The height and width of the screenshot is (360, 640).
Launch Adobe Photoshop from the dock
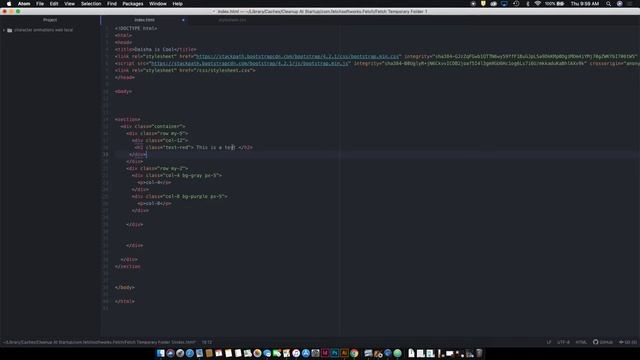pos(335,353)
